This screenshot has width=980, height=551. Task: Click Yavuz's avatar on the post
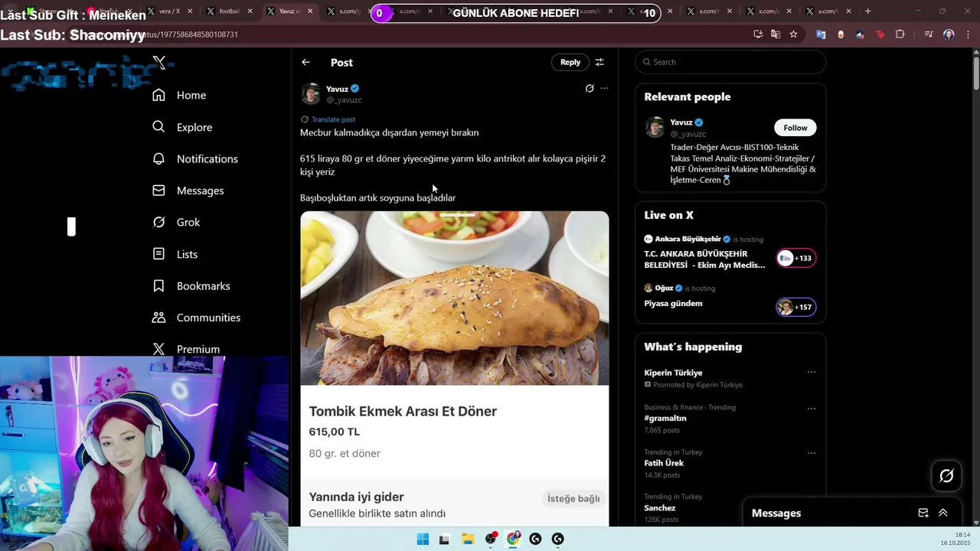[x=311, y=93]
